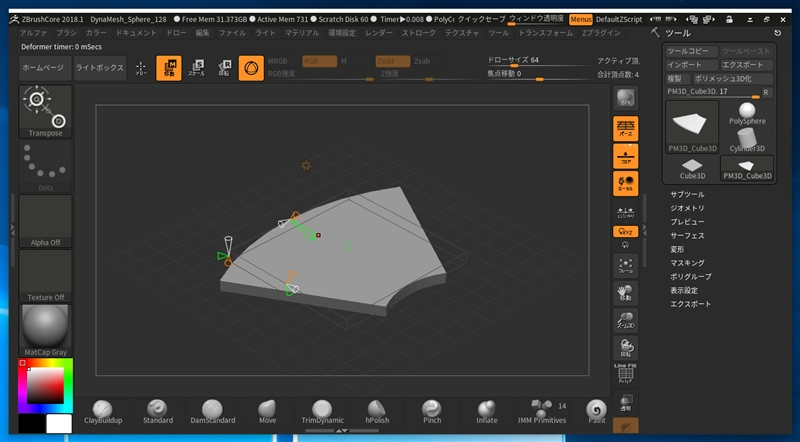This screenshot has width=800, height=442.
Task: Select the ClayBuildup brush
Action: click(103, 412)
